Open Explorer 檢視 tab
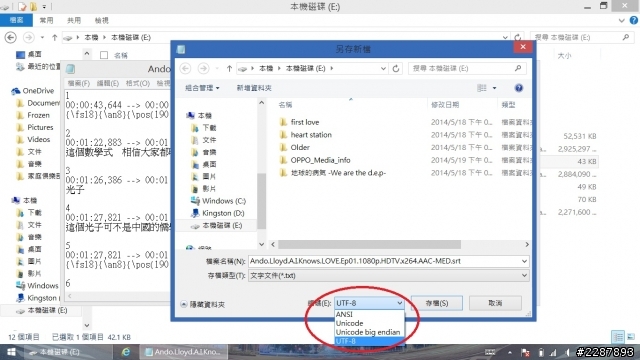 pyautogui.click(x=102, y=20)
